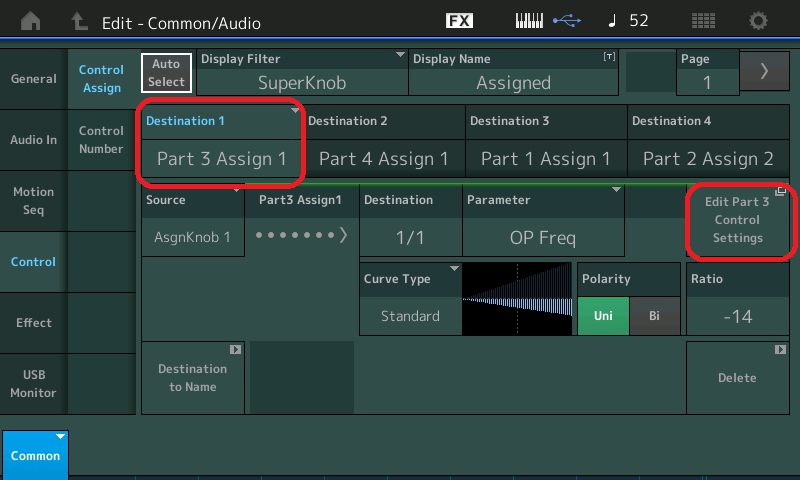Tap the tempo note icon

[x=610, y=20]
